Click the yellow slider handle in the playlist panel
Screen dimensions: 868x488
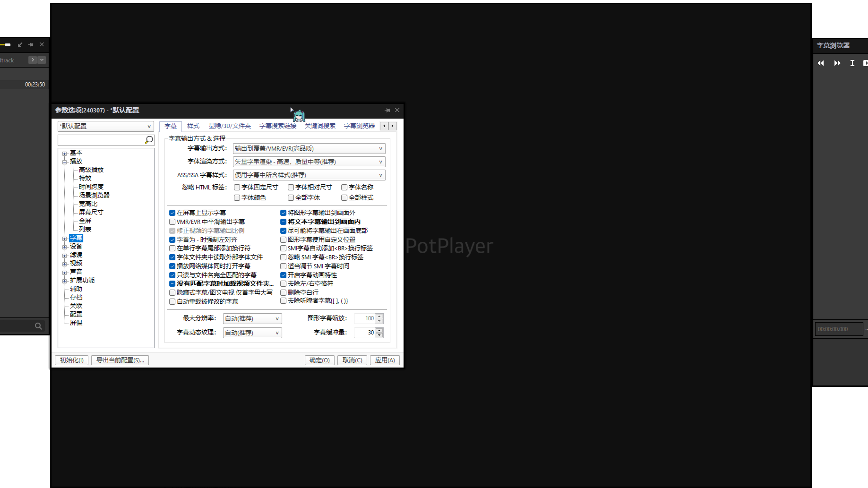[8, 45]
